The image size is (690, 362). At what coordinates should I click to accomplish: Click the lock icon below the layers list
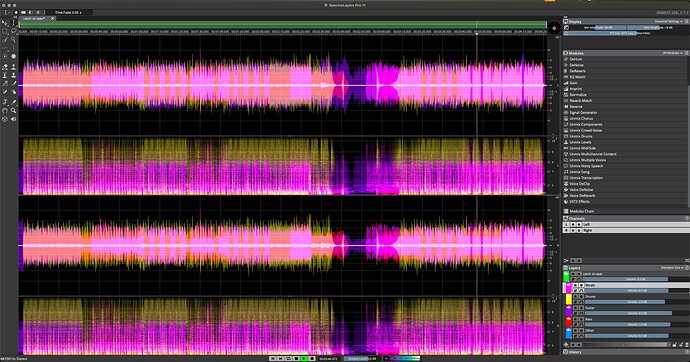(x=675, y=345)
